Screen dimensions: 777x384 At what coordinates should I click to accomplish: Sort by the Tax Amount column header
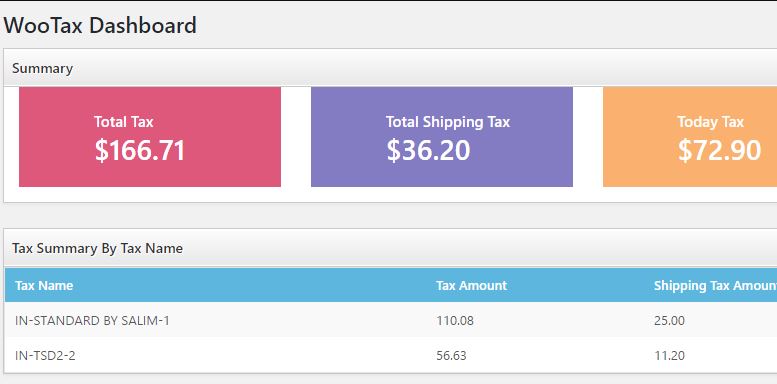[471, 285]
